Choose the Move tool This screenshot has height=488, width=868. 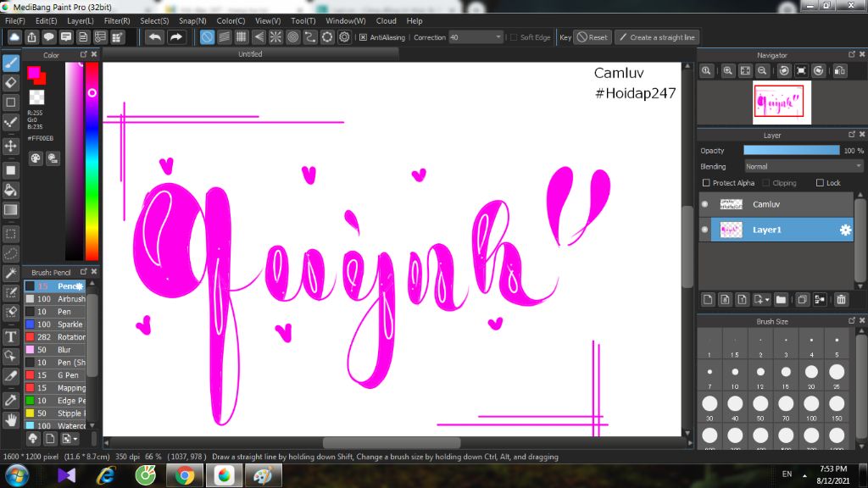tap(11, 146)
